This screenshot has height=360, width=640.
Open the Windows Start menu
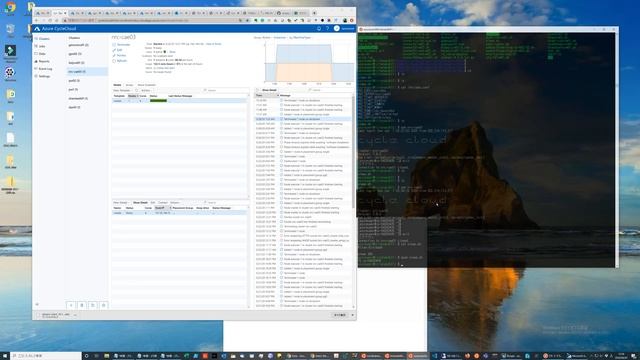pyautogui.click(x=4, y=356)
